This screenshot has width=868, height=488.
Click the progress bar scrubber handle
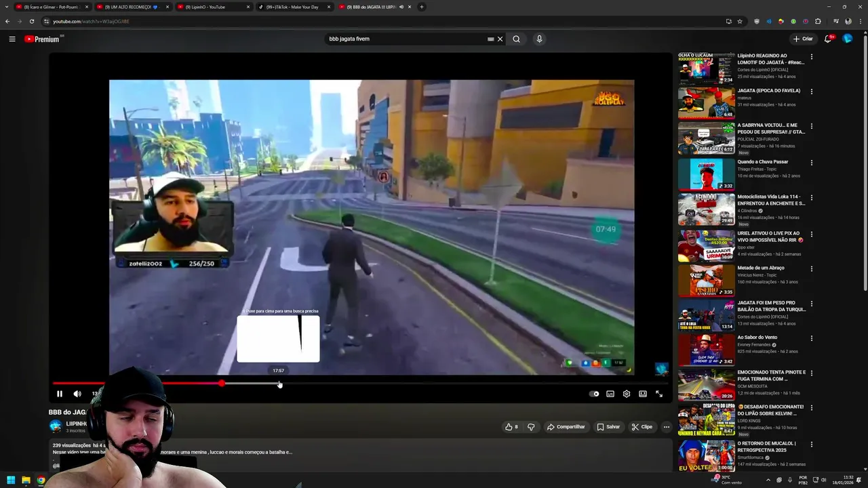coord(222,384)
